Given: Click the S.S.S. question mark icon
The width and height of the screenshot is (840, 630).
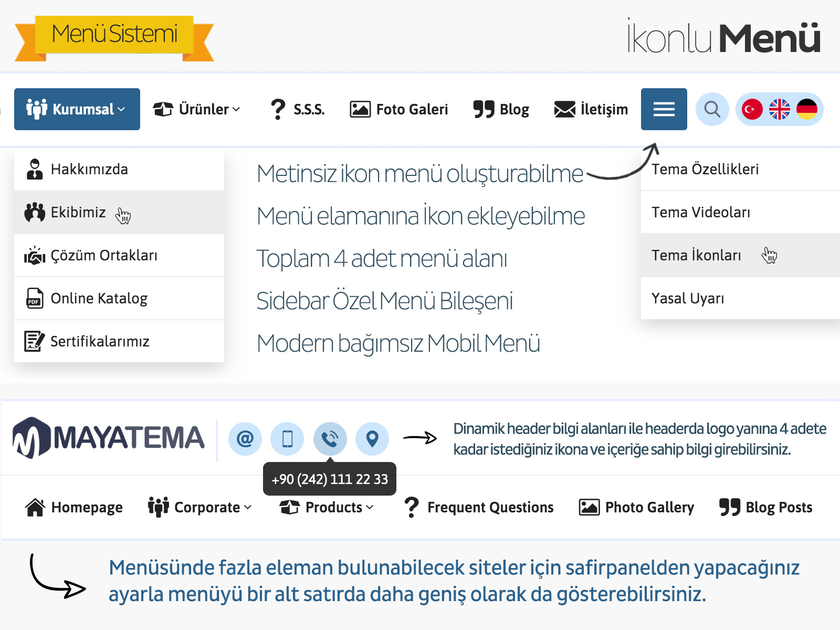Looking at the screenshot, I should point(278,109).
